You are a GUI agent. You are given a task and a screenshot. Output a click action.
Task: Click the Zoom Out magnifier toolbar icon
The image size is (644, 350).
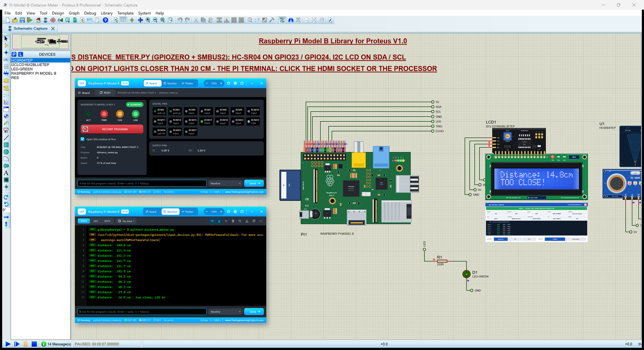click(x=155, y=20)
